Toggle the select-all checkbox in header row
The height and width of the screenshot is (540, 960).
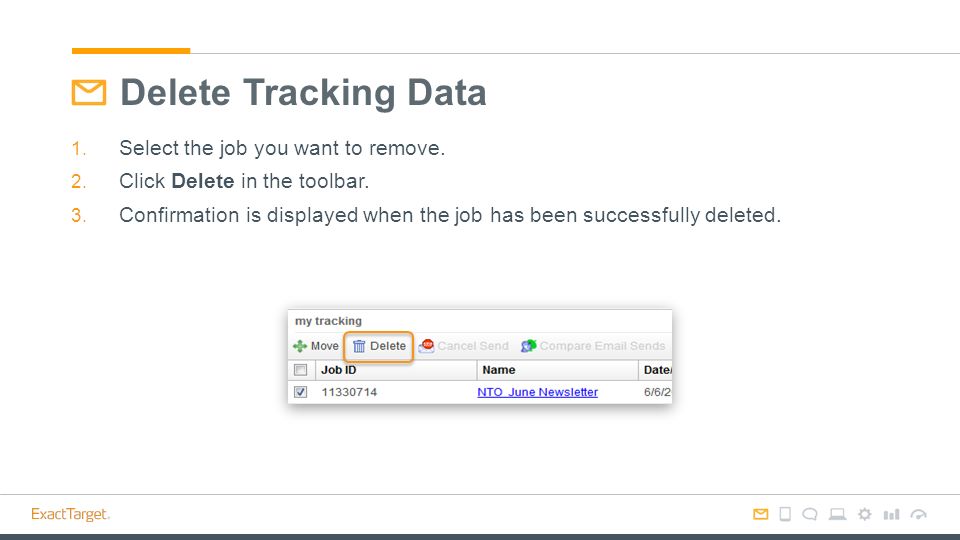tap(301, 370)
